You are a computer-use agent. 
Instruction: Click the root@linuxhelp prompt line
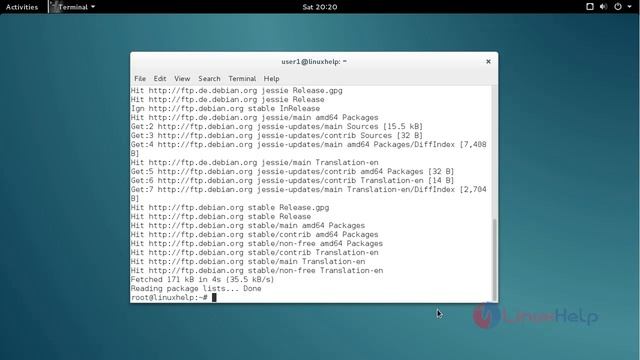click(x=173, y=298)
